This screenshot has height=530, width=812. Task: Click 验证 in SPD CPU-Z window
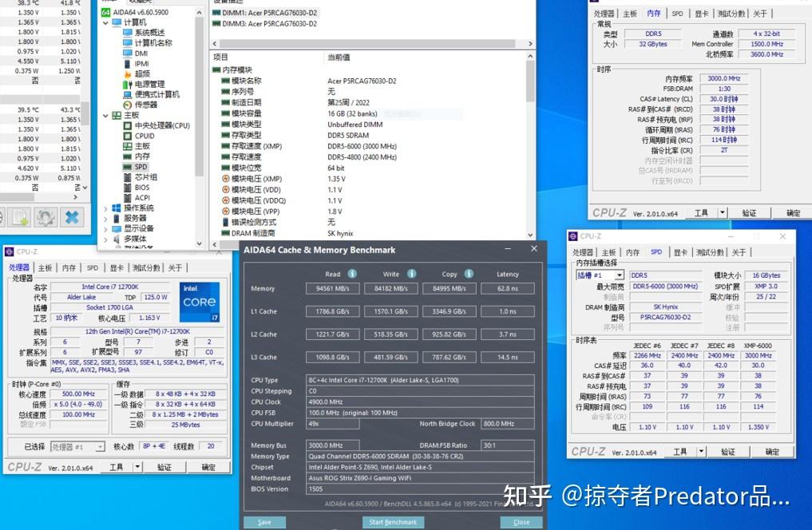(728, 452)
